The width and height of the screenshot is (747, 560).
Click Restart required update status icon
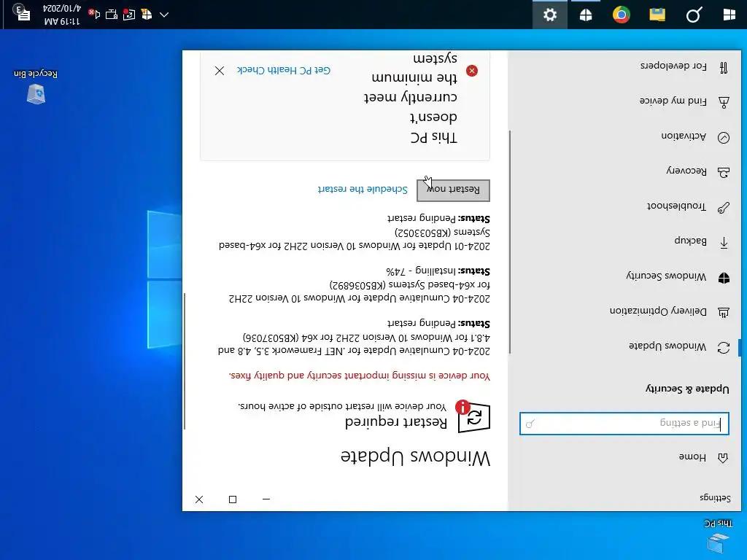click(472, 416)
